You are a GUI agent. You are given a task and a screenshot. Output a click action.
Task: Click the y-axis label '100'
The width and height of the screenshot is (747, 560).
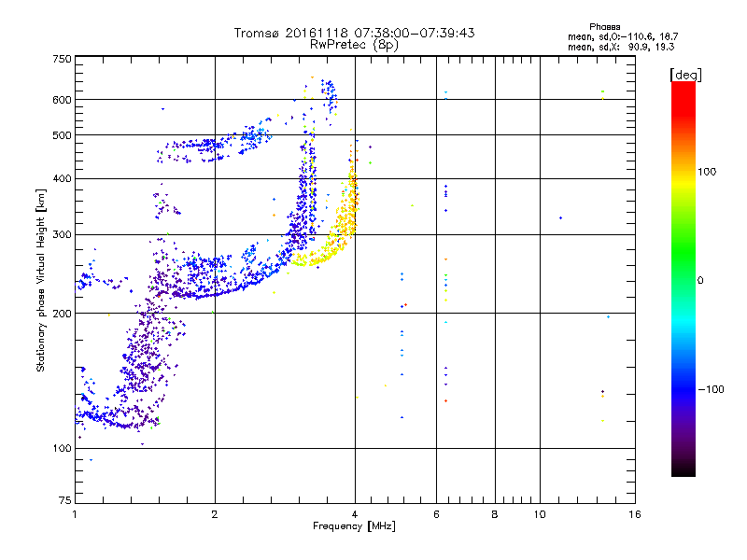tap(62, 448)
